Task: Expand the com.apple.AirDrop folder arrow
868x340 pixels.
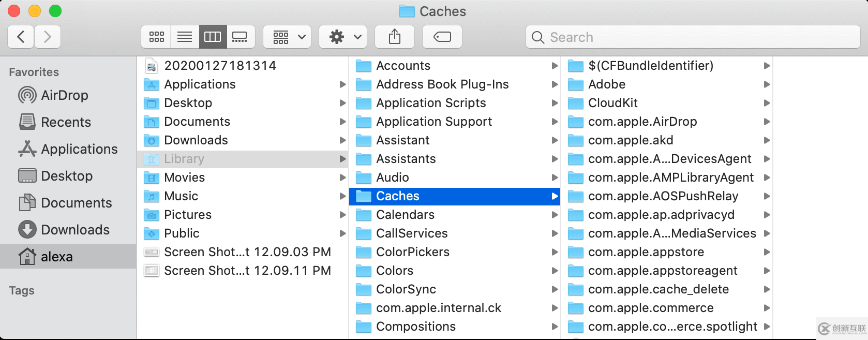Action: (x=767, y=122)
